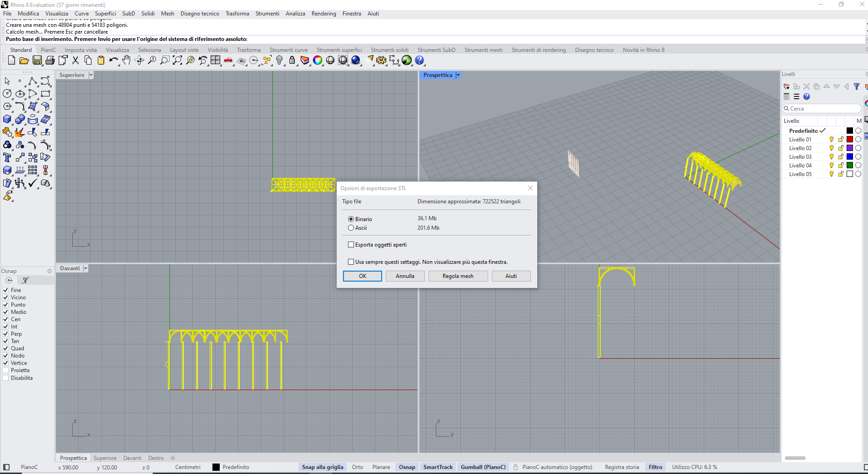This screenshot has height=474, width=868.
Task: Open the layer filter funnel icon
Action: [x=857, y=86]
